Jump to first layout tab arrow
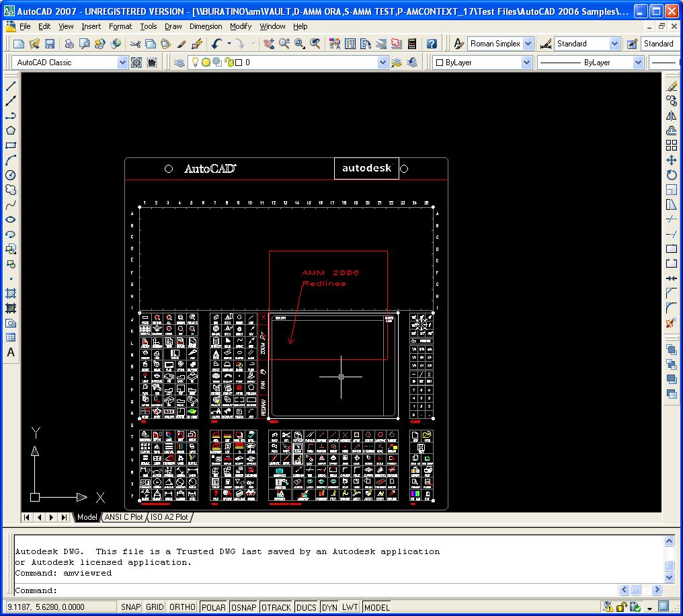Screen dimensions: 683x616 coord(27,517)
